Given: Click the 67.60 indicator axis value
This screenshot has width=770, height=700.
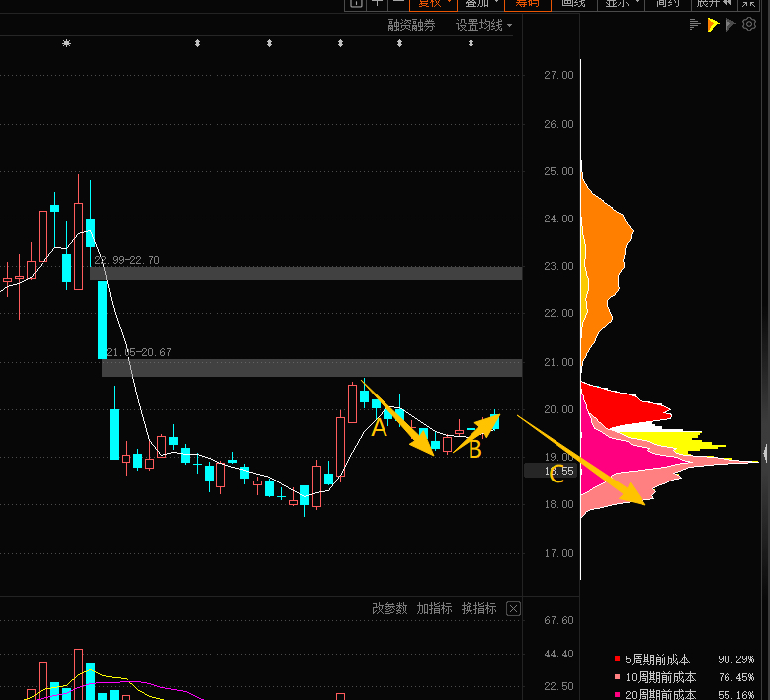Looking at the screenshot, I should (x=558, y=621).
